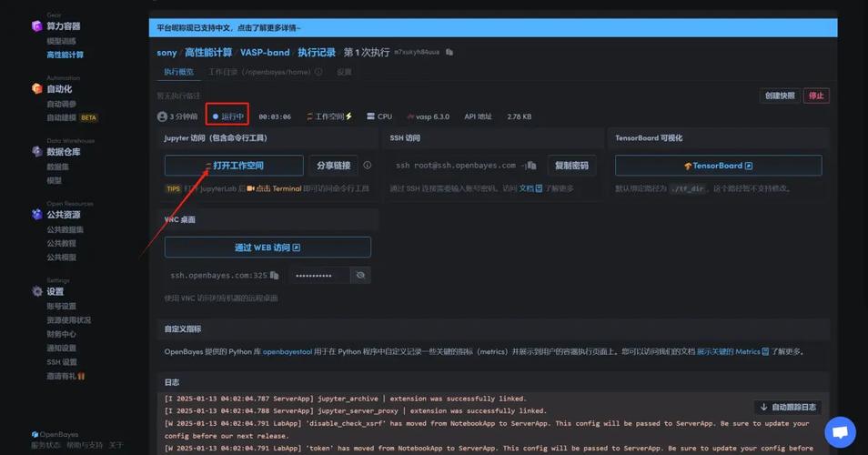Open 自动调参 in the sidebar
Viewport: 868px width, 455px height.
[62, 104]
